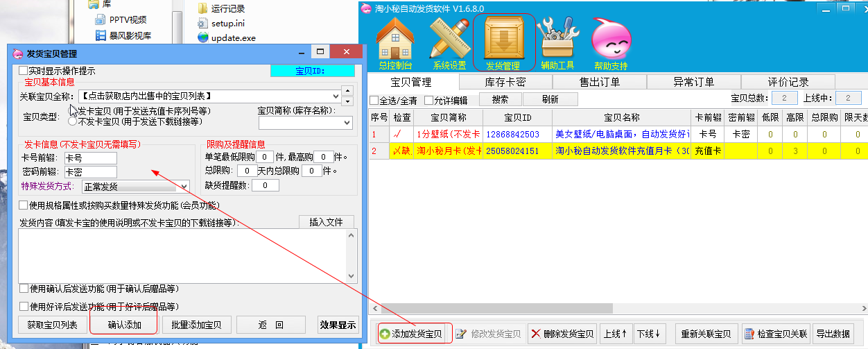Select table row 淘小秘月卡
Screen dimensions: 868x349
point(617,151)
